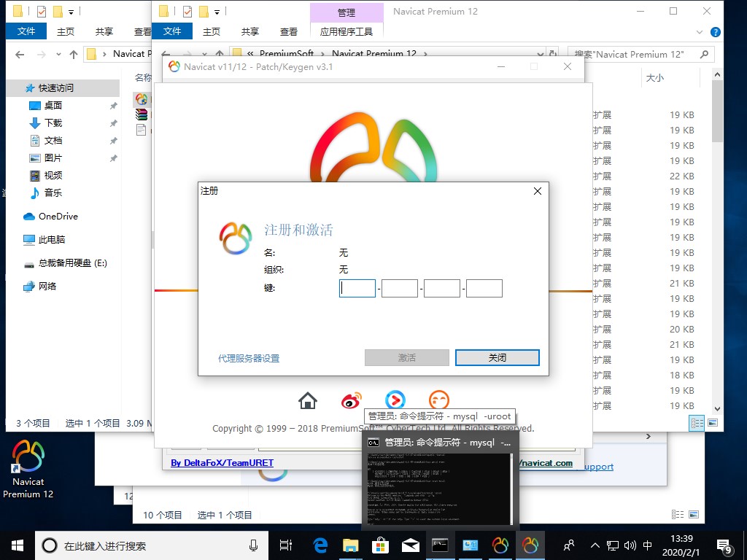Open the 代理服务器设置 link
747x560 pixels.
[x=249, y=359]
